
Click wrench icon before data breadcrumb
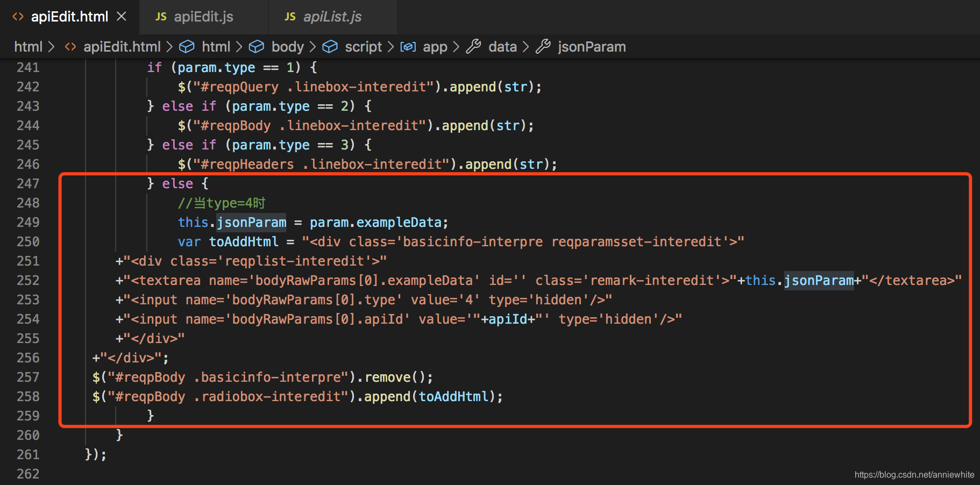[473, 47]
